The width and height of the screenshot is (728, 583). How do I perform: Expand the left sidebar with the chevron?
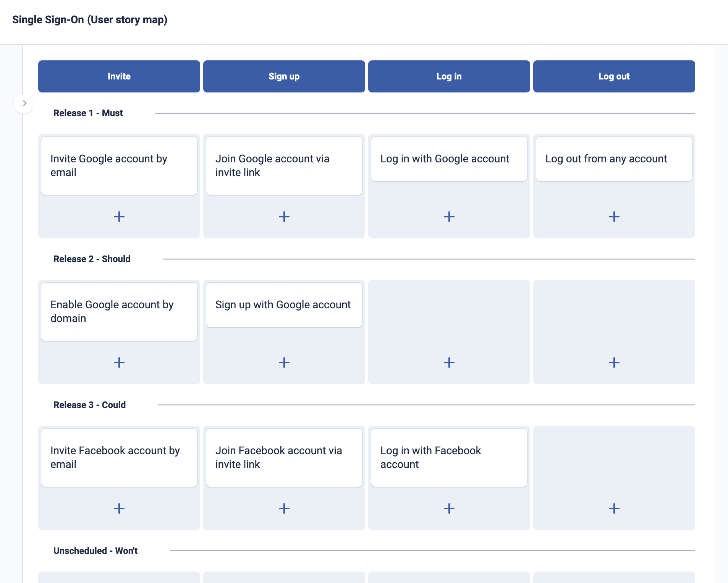[24, 103]
